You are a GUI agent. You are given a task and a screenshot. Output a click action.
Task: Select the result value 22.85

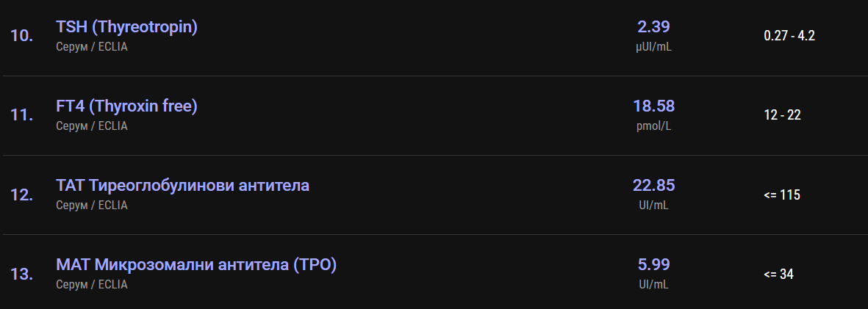[x=653, y=186]
